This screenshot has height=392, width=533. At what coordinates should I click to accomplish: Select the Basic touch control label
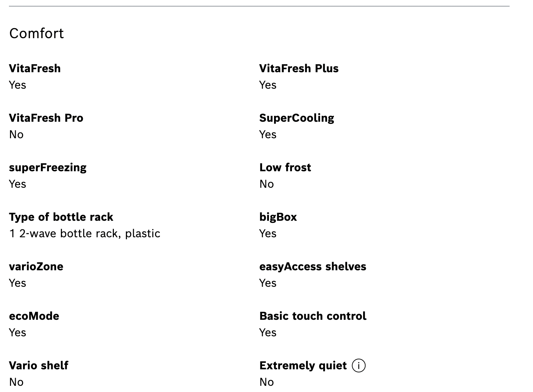[313, 316]
